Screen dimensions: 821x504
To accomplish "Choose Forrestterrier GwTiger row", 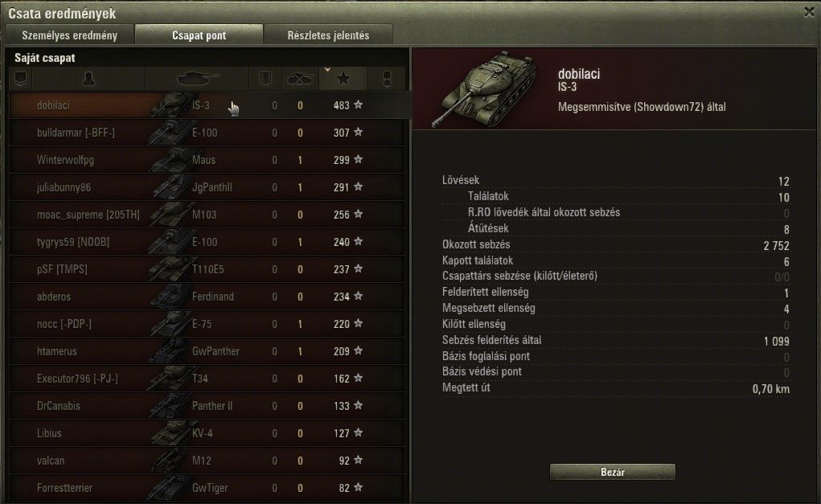I will (x=207, y=488).
